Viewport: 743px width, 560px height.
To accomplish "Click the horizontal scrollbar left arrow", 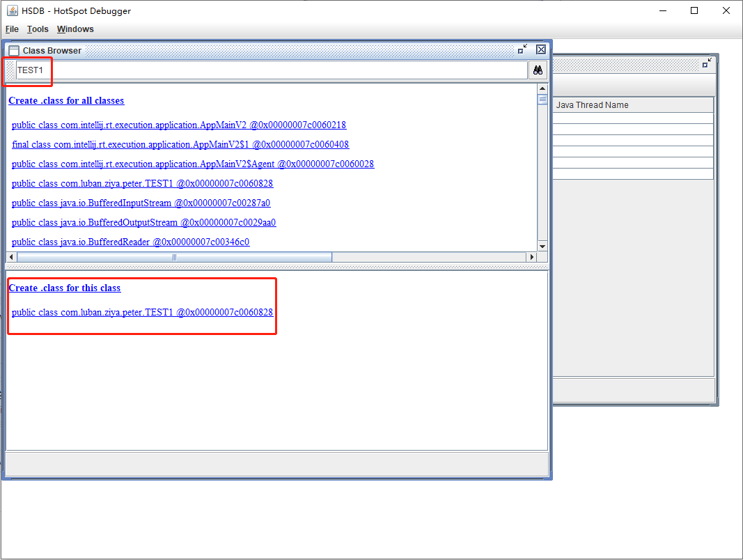I will (x=11, y=257).
